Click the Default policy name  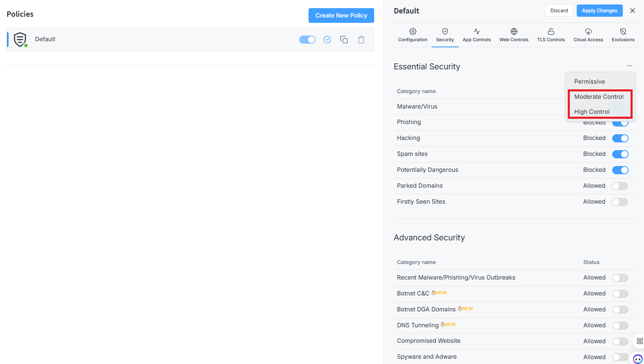pos(45,39)
